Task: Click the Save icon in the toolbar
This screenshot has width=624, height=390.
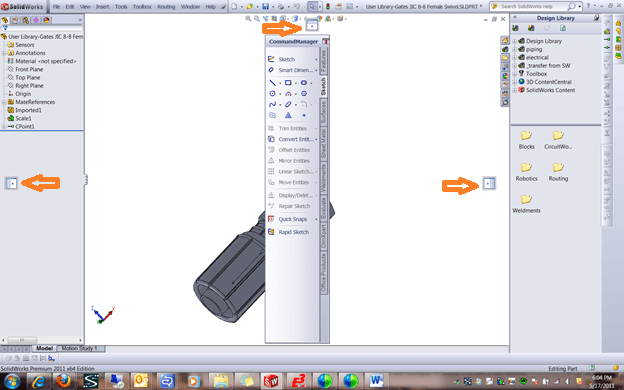Action: 265,6
